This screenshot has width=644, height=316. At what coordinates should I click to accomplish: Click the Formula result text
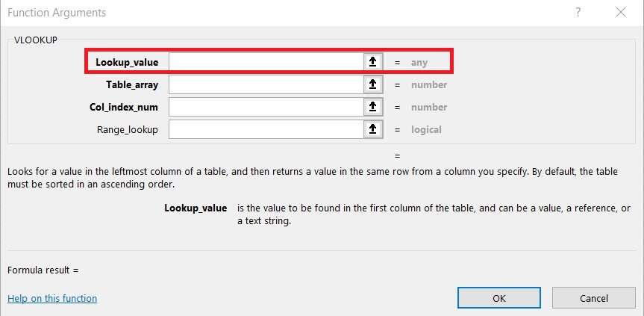pyautogui.click(x=43, y=270)
